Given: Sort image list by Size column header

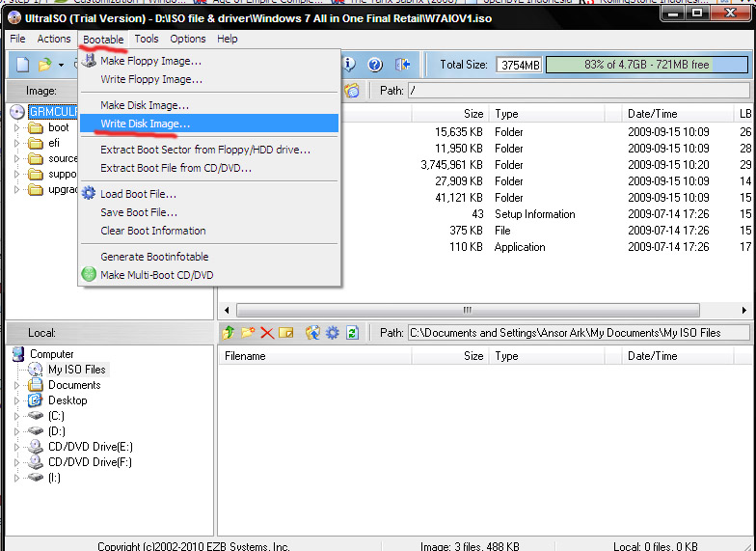Looking at the screenshot, I should (x=450, y=114).
